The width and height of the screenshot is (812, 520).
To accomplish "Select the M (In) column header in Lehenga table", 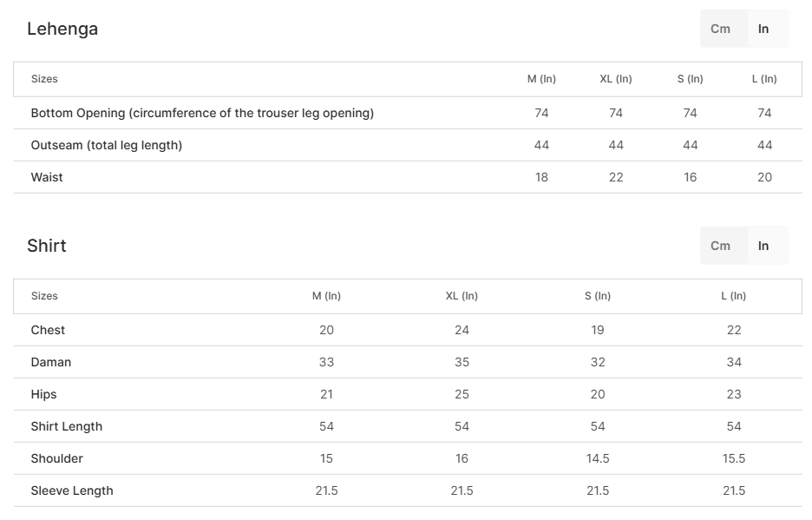I will coord(541,79).
